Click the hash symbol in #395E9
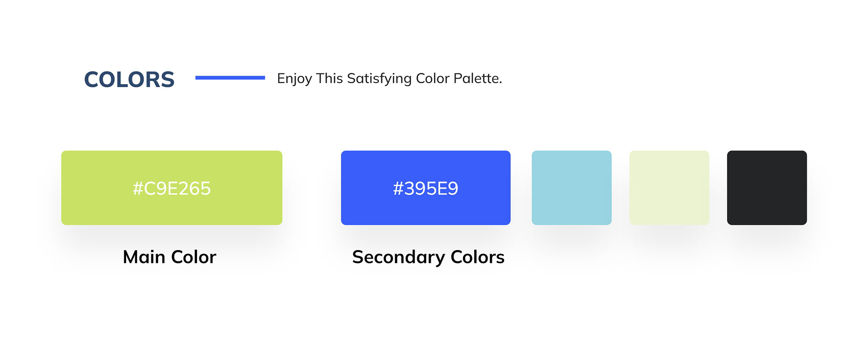868x341 pixels. coord(398,189)
